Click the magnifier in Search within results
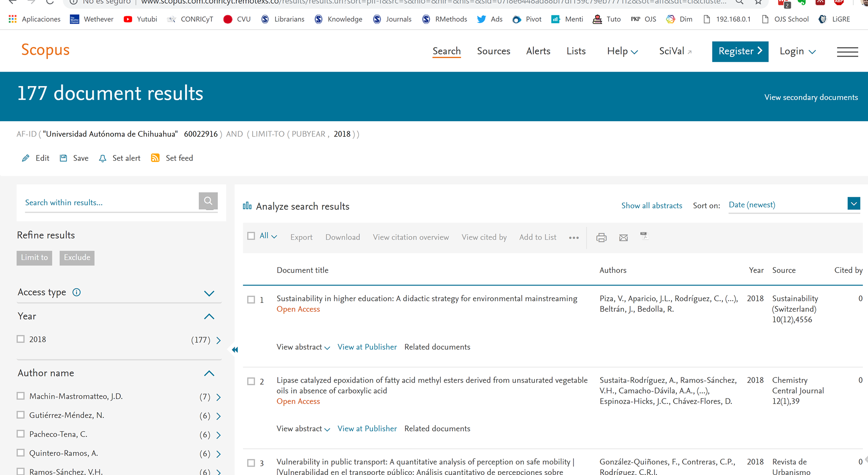This screenshot has width=868, height=475. 208,201
